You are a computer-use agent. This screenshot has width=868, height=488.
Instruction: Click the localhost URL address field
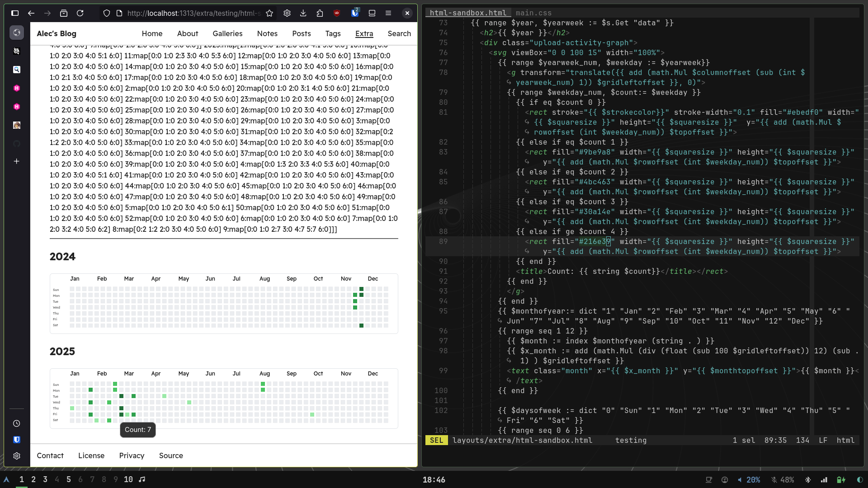tap(193, 13)
